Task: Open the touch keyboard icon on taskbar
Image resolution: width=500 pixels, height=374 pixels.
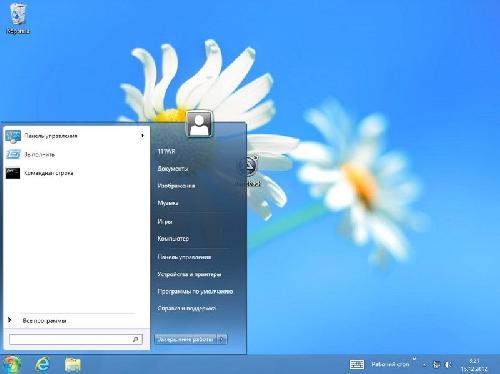Action: 357,364
